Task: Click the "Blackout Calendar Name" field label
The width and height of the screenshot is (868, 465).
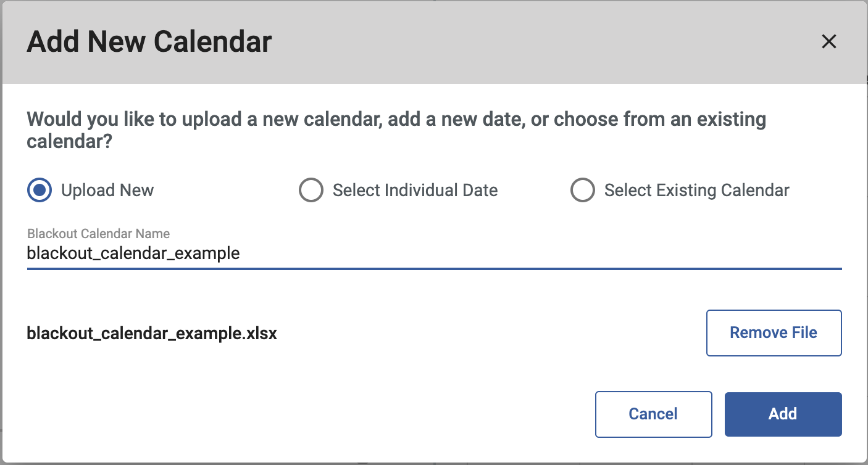Action: click(98, 234)
